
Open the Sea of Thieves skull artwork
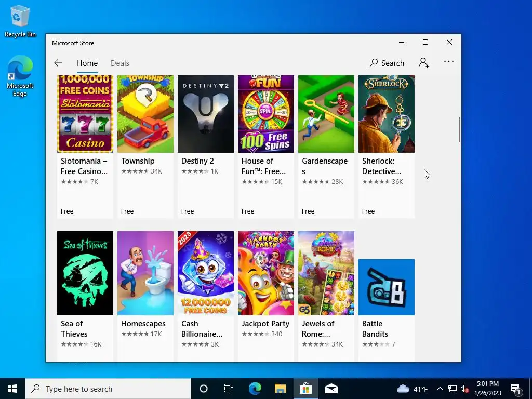pyautogui.click(x=85, y=273)
